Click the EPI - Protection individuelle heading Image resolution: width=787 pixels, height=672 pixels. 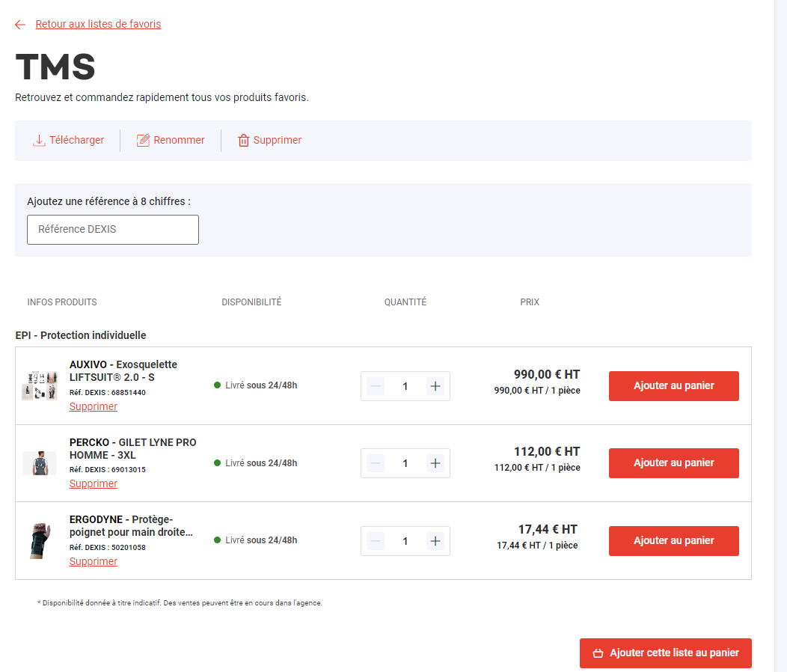pos(81,335)
